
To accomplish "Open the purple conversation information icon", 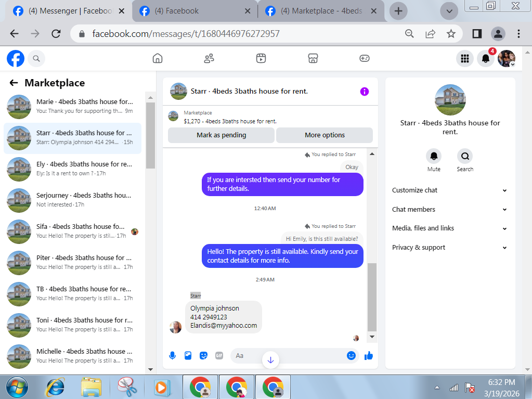I will coord(365,91).
